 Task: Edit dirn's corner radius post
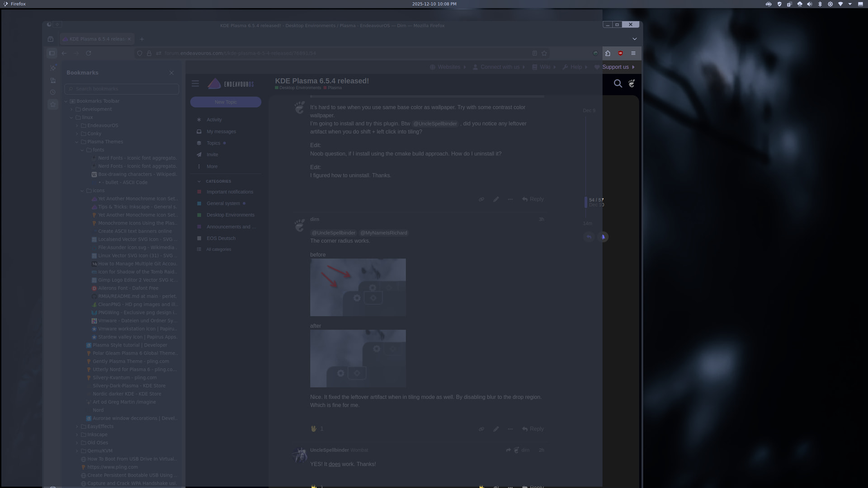pos(496,429)
